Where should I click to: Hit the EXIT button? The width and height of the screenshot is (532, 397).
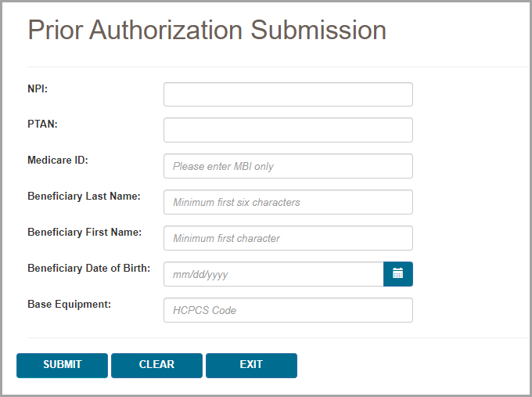251,365
